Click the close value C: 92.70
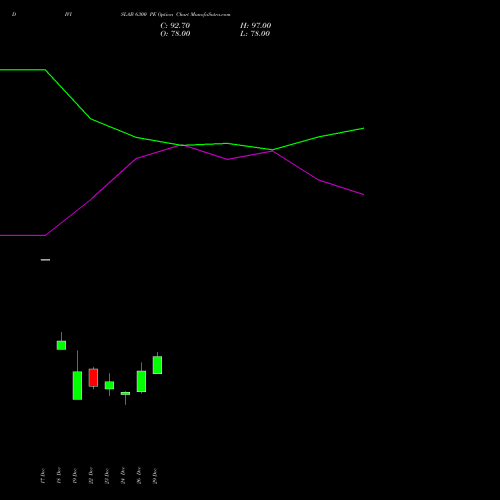This screenshot has width=500, height=500. point(175,26)
